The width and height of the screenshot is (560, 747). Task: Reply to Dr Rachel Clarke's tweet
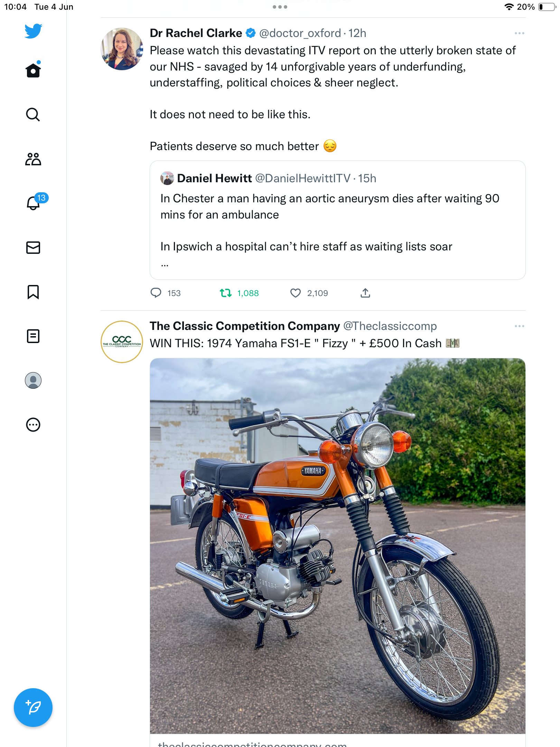coord(156,293)
